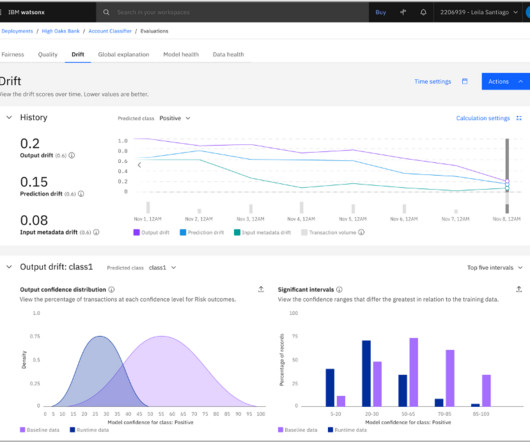Open the Time settings calendar icon

pyautogui.click(x=465, y=81)
